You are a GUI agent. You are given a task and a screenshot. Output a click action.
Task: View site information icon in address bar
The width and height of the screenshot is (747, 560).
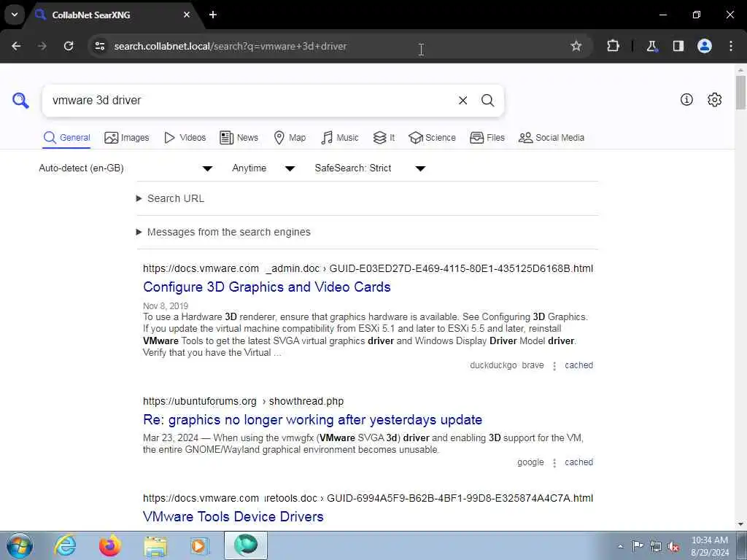pyautogui.click(x=99, y=46)
